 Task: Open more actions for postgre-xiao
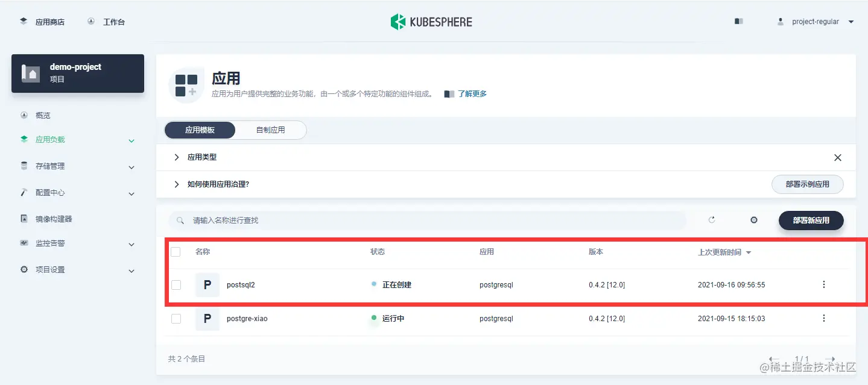(x=824, y=318)
